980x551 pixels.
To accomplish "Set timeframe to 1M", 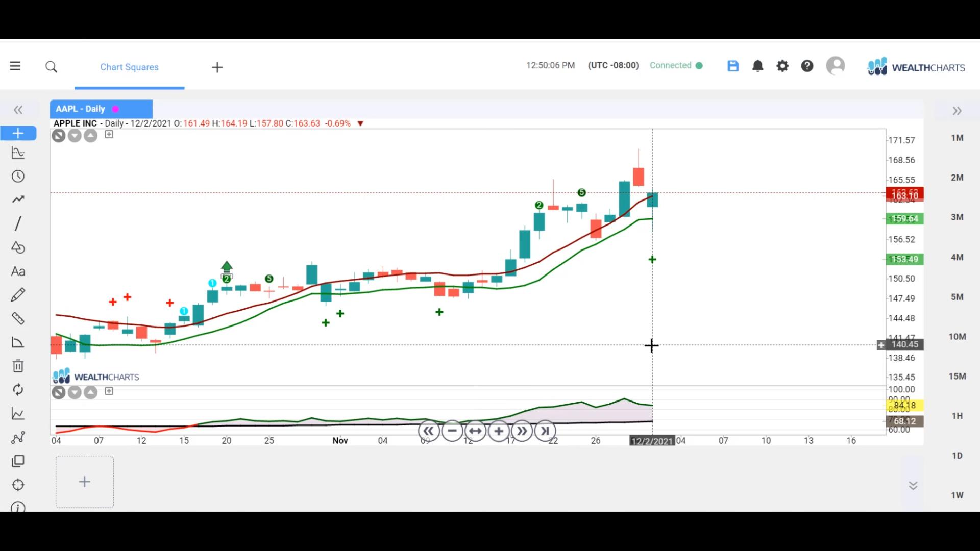I will 957,138.
